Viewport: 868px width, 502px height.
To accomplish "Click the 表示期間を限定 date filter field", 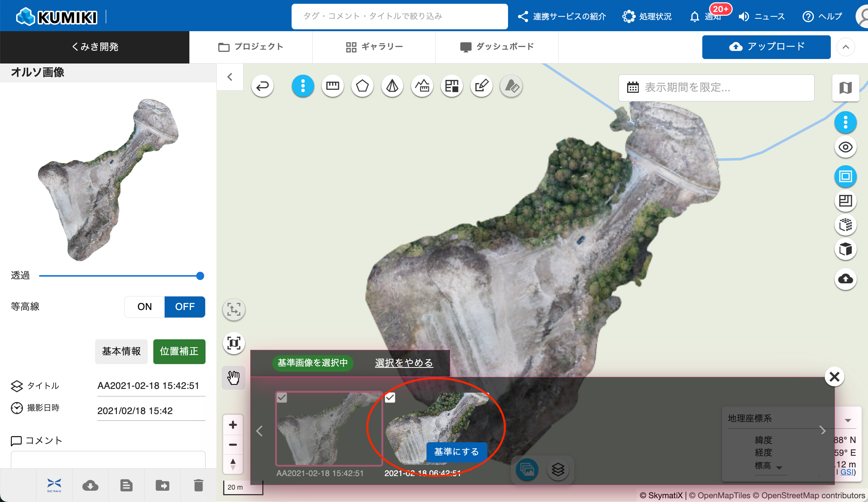I will pos(716,88).
